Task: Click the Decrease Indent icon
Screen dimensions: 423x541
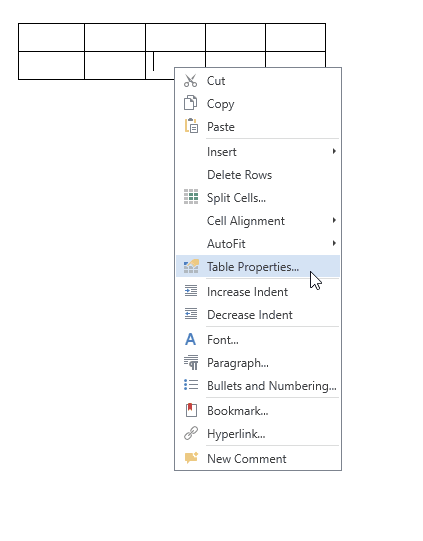Action: 191,314
